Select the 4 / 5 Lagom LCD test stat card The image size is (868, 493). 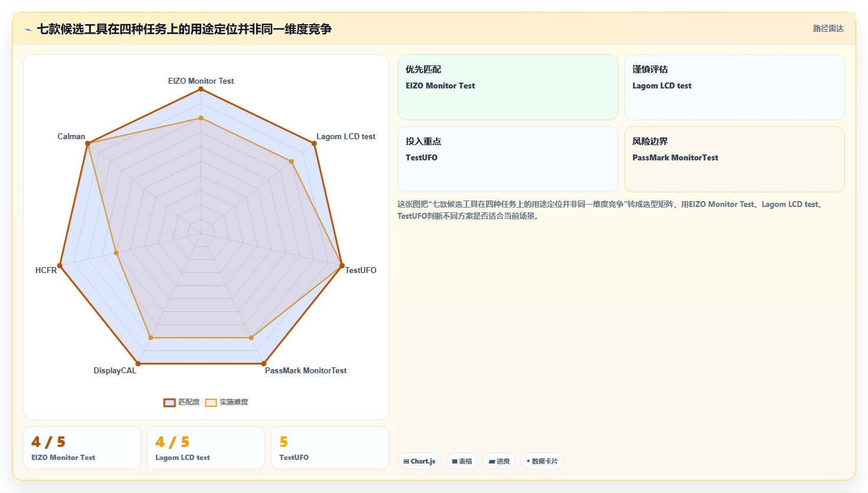tap(206, 448)
